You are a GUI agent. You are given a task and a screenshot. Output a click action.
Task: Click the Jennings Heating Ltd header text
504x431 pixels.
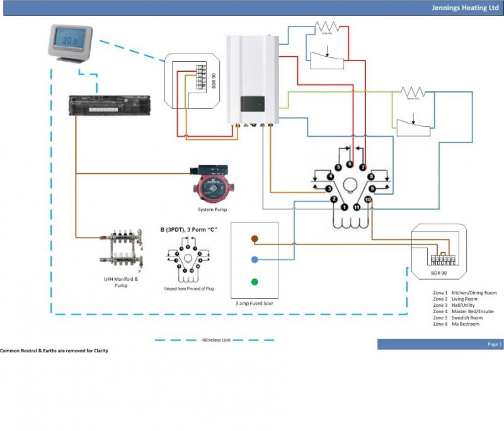click(x=465, y=8)
